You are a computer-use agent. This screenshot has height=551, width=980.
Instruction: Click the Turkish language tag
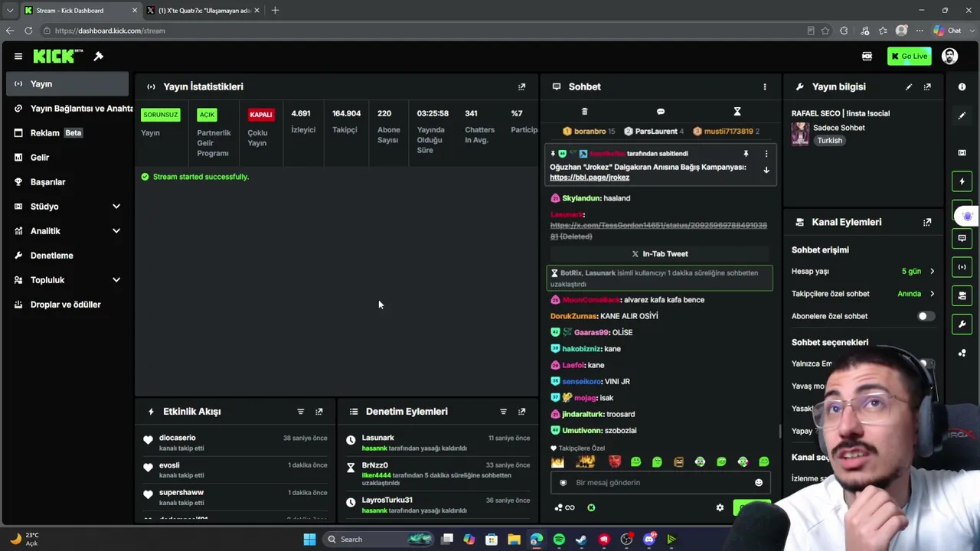(x=829, y=141)
